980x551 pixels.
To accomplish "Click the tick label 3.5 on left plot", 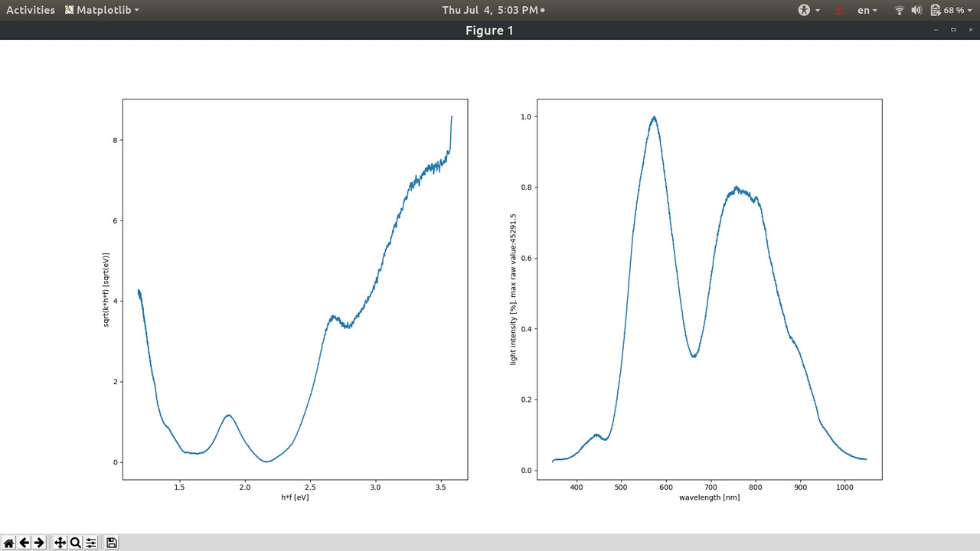I will (440, 487).
